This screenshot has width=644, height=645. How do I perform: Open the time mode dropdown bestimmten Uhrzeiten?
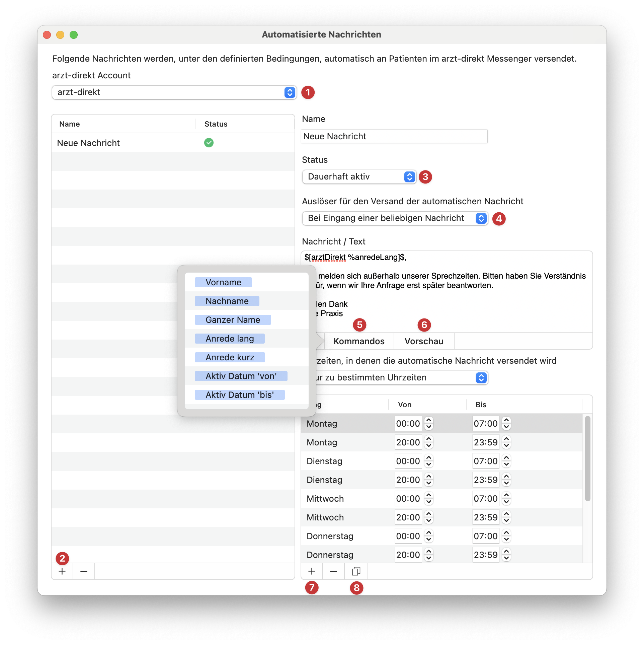401,377
